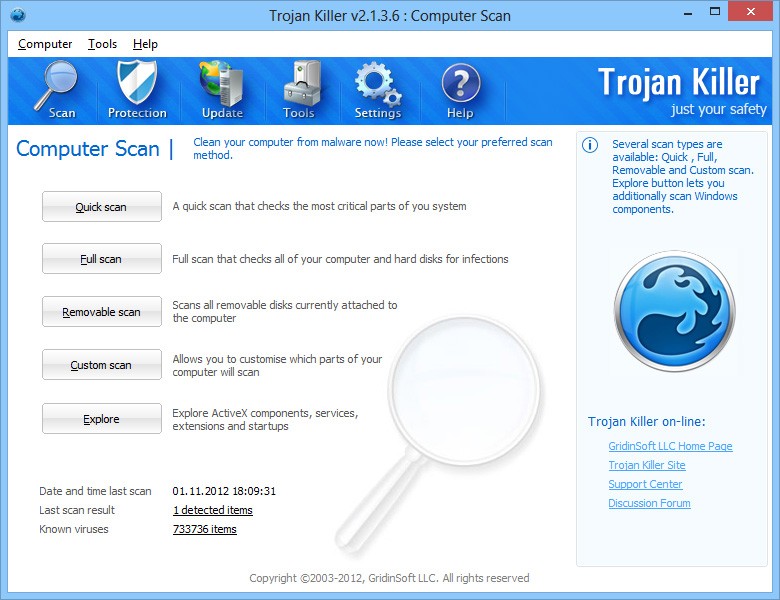Click the large blue Trojan Killer logo
Viewport: 780px width, 600px height.
675,311
